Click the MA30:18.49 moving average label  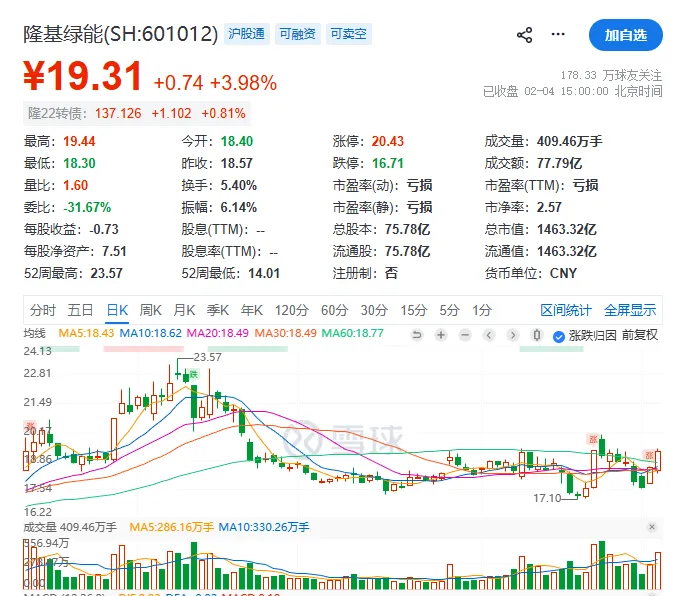click(285, 333)
